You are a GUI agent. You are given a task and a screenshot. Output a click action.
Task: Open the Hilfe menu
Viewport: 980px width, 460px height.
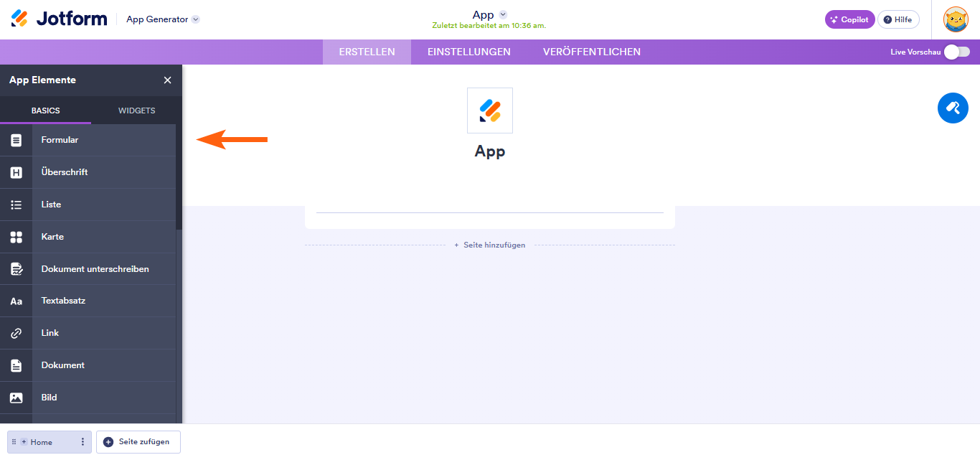click(898, 19)
